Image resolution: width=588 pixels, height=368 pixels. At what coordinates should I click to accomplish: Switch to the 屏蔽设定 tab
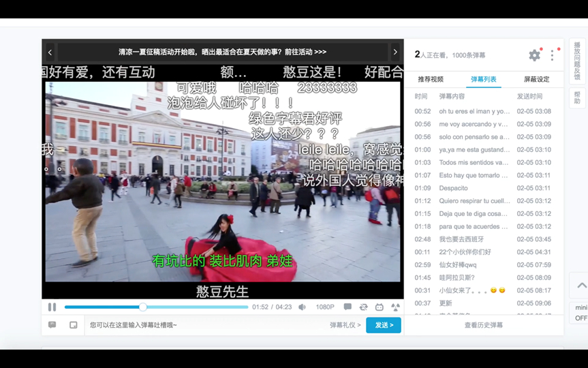pyautogui.click(x=536, y=79)
